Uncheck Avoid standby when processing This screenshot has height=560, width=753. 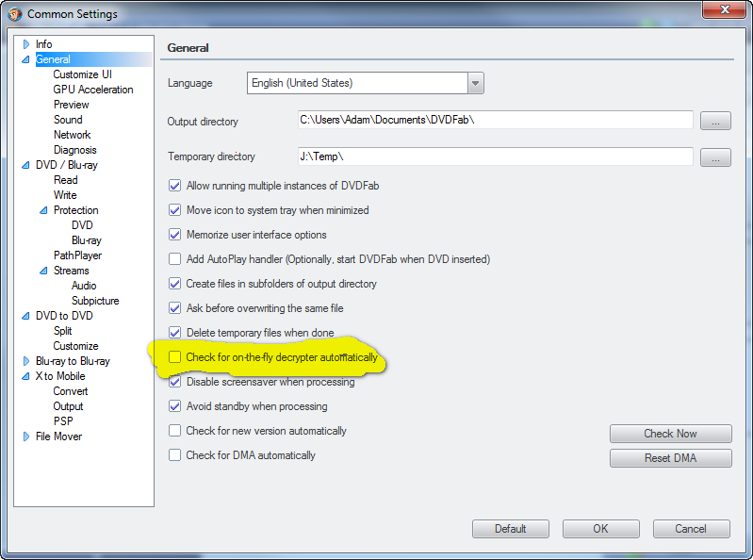tap(174, 405)
